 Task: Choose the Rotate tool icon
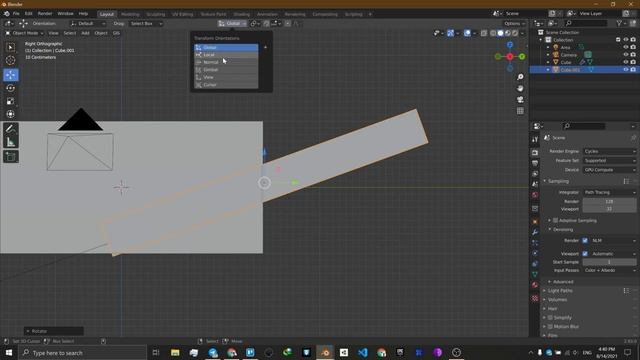[x=11, y=88]
